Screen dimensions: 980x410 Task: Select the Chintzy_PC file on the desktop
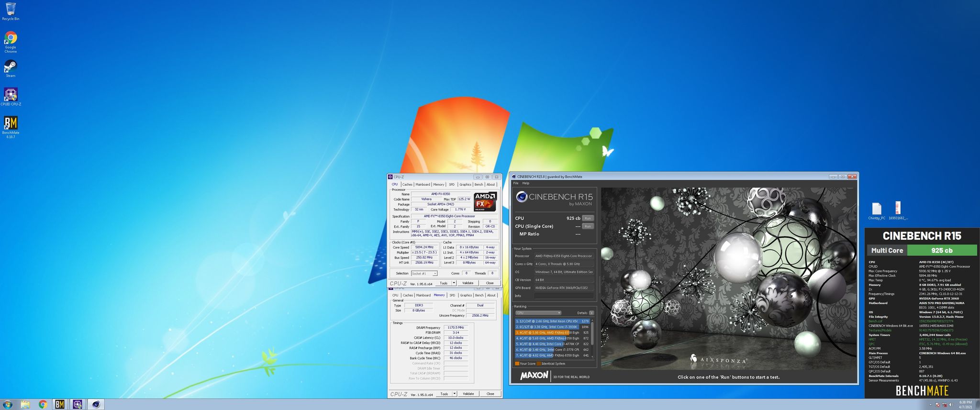pyautogui.click(x=877, y=211)
